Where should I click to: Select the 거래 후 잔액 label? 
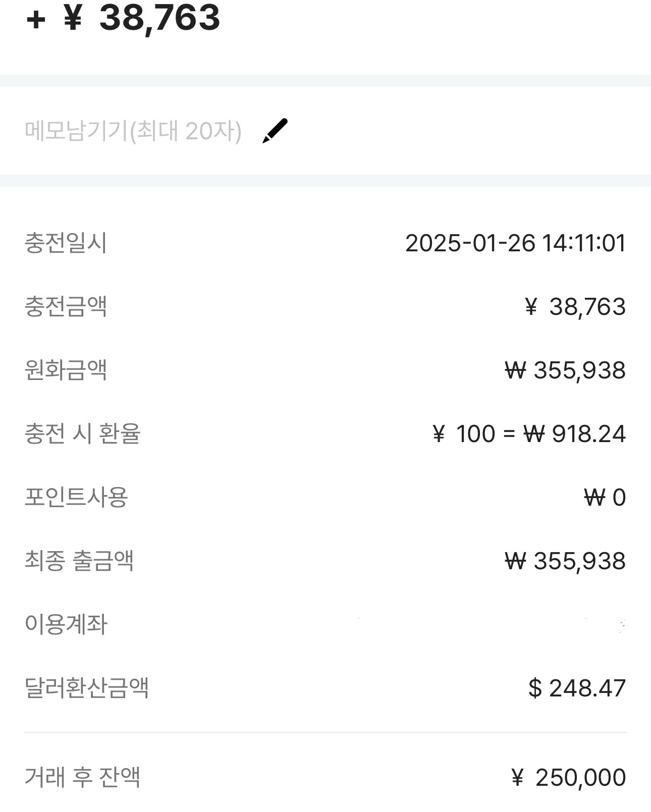tap(82, 777)
